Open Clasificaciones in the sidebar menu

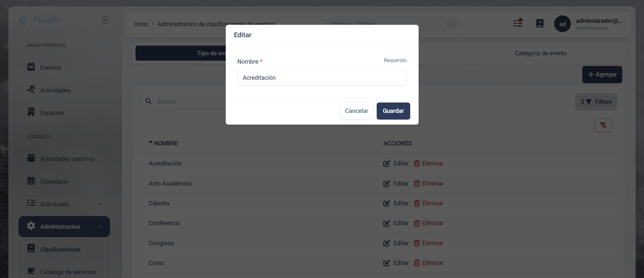click(60, 250)
